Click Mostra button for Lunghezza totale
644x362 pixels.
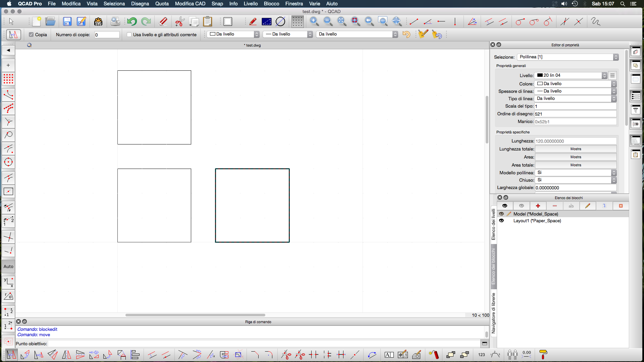576,149
